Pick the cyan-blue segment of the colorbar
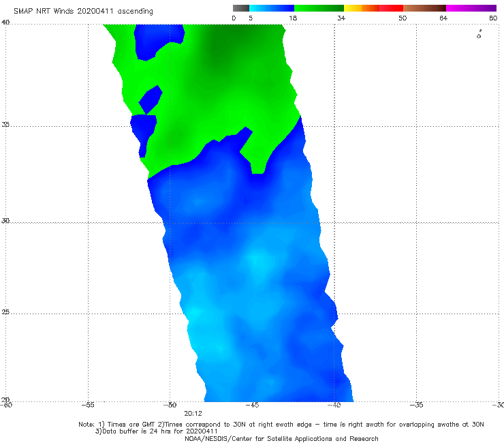This screenshot has width=504, height=443. point(272,8)
